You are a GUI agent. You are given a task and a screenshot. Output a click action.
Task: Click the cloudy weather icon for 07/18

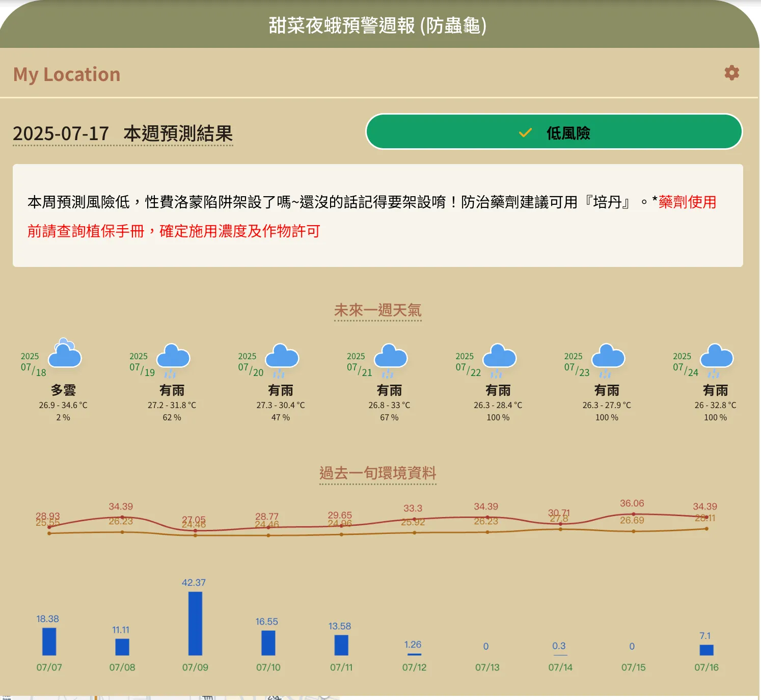65,354
